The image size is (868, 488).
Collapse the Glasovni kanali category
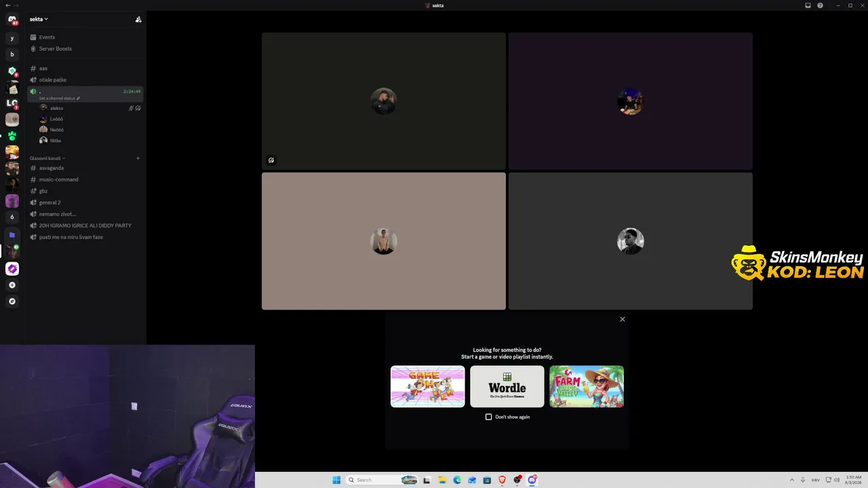coord(47,159)
